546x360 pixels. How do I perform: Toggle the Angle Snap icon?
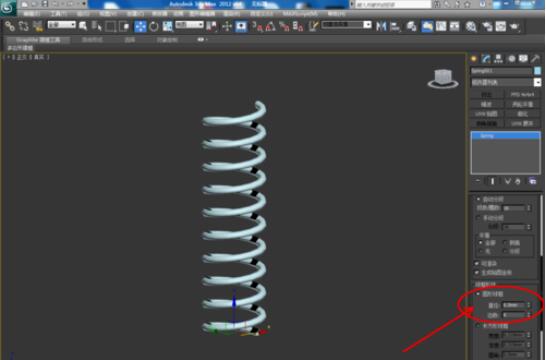(x=271, y=26)
